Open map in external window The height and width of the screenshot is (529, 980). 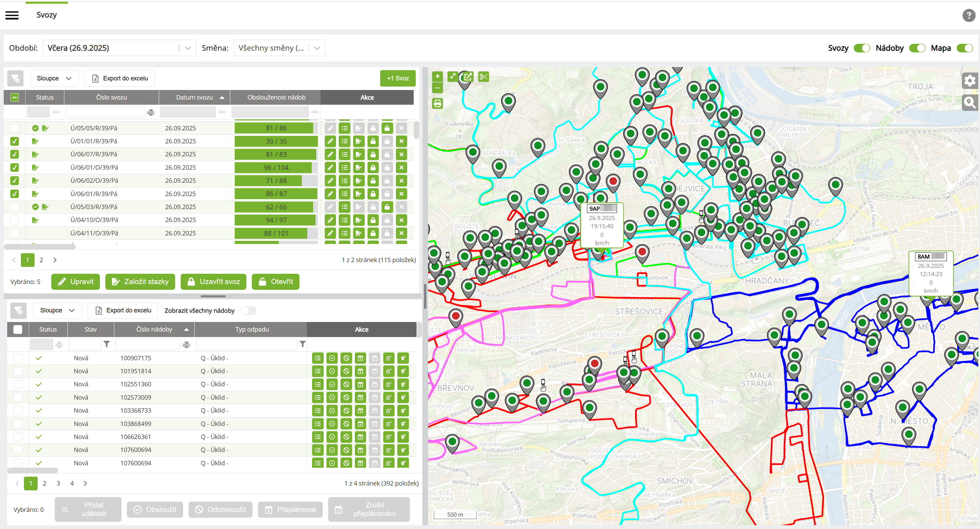coord(468,77)
